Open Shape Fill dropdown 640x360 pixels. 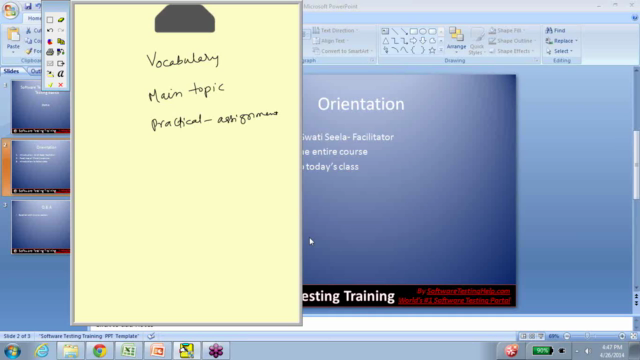pos(508,31)
